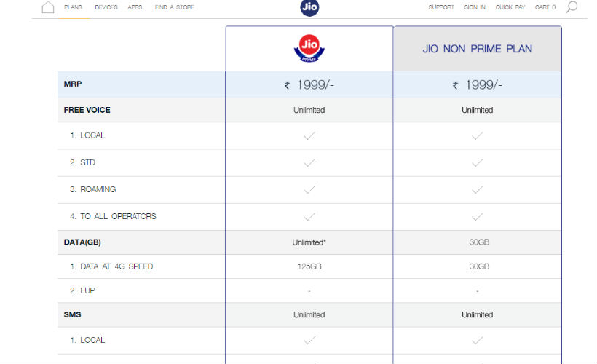Image resolution: width=597 pixels, height=364 pixels.
Task: Click Jio Prime checkmark for All Operators
Action: [309, 217]
